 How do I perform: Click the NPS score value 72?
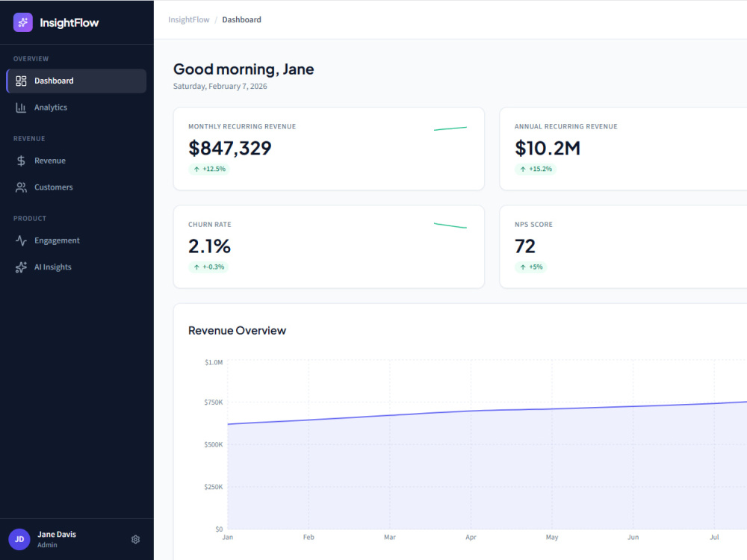point(525,246)
